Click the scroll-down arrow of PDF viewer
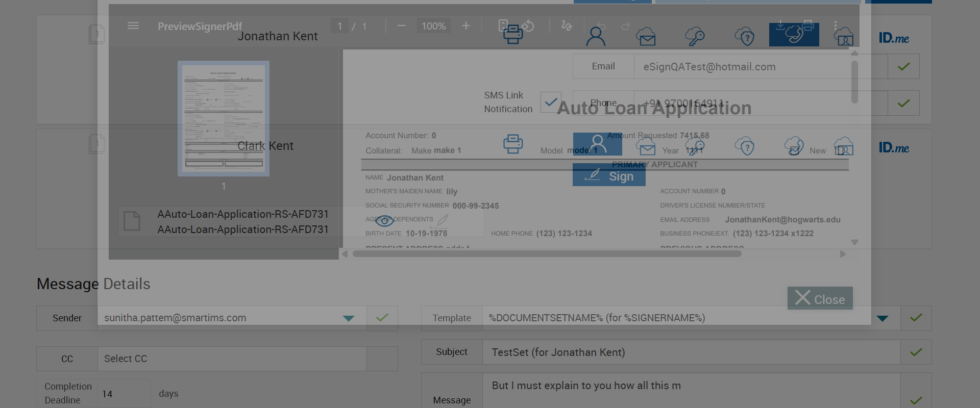Screen dimensions: 980x408 pyautogui.click(x=854, y=242)
